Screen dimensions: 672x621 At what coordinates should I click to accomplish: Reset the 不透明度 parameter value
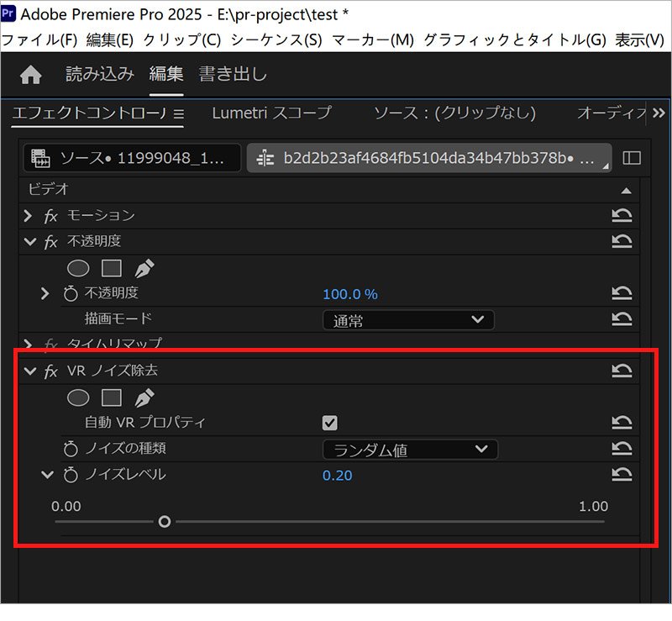pos(622,294)
